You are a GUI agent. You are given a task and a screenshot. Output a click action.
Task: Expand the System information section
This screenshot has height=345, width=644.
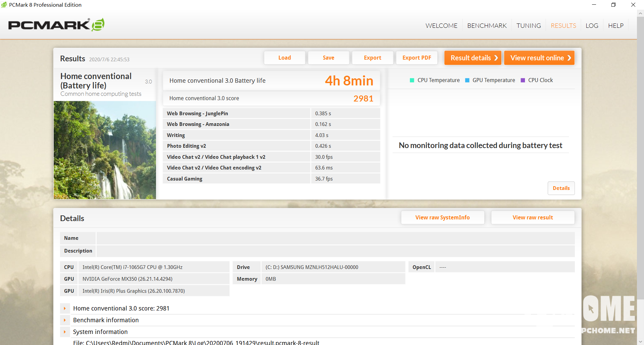[x=65, y=332]
